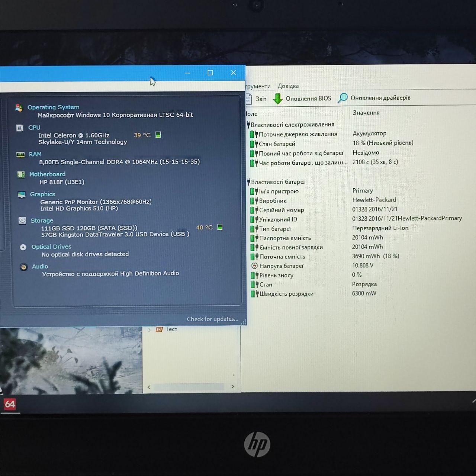Select the value 18 % (Низький рівень)

coord(383,143)
